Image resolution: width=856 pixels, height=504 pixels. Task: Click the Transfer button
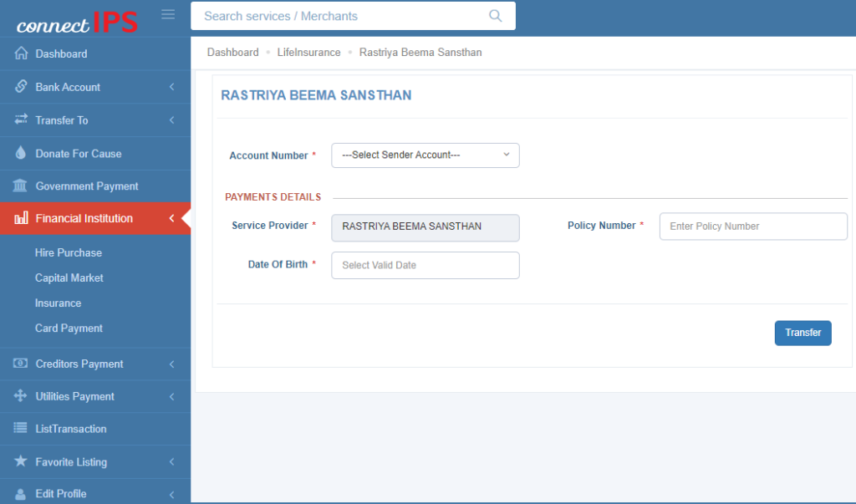[803, 333]
